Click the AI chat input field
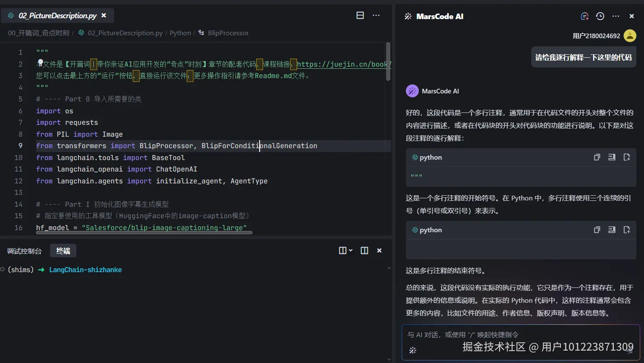Image resolution: width=644 pixels, height=363 pixels. pos(488,335)
